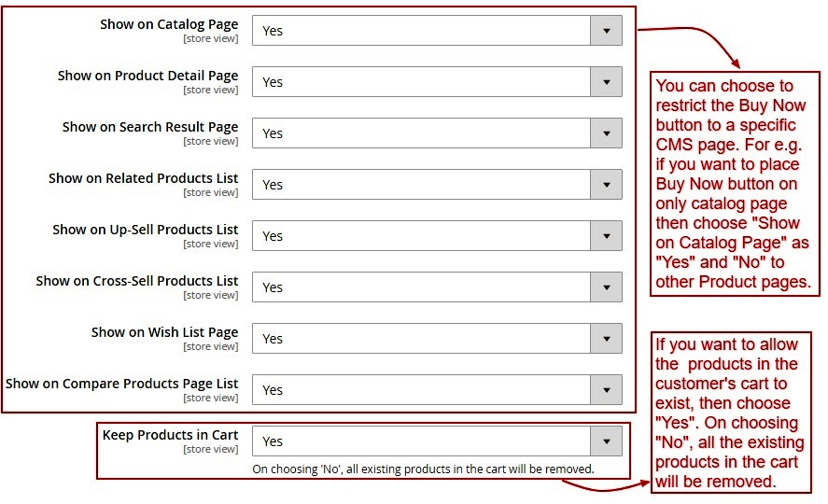Click arrow on Cross-Sell Products List select

606,287
